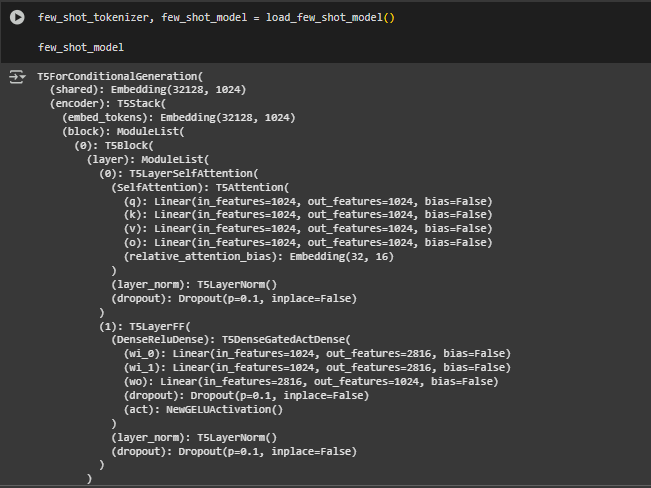Image resolution: width=651 pixels, height=488 pixels.
Task: Click the '(k): Linear' line
Action: click(308, 215)
